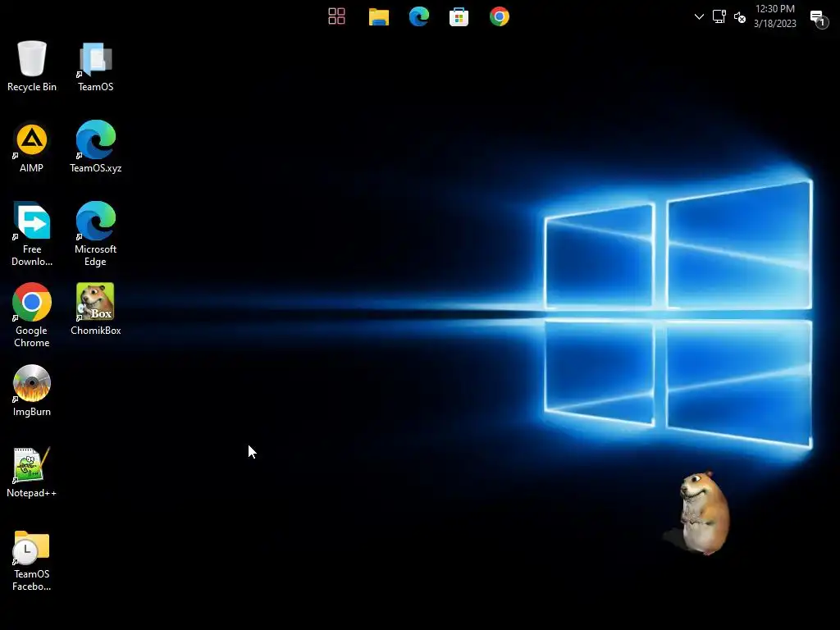The width and height of the screenshot is (840, 630).
Task: Open Microsoft Store from the taskbar
Action: tap(459, 16)
